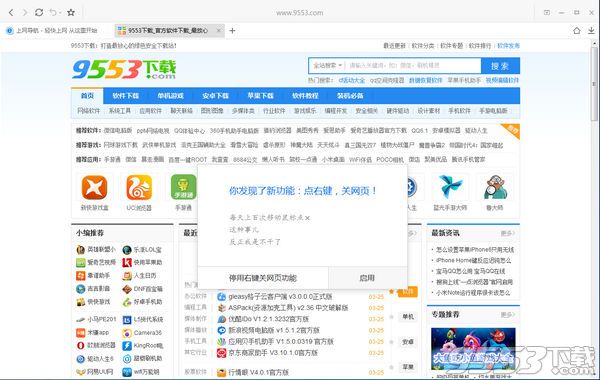Click 更多 in the 专题推荐 panel

click(508, 315)
